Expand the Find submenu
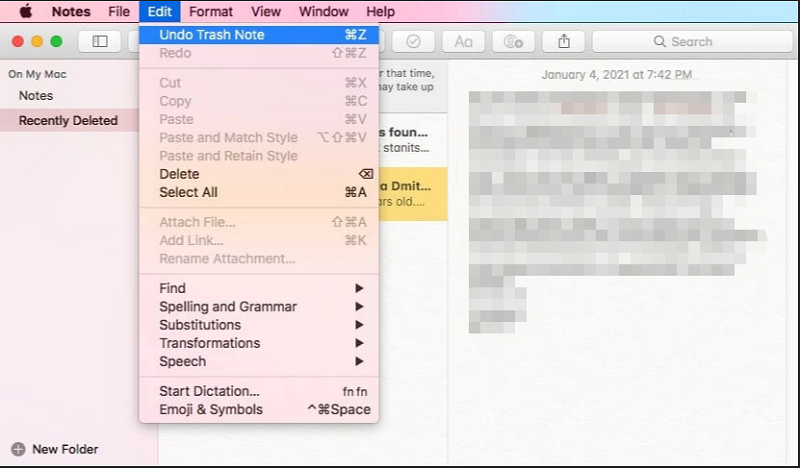The width and height of the screenshot is (800, 468). click(x=259, y=288)
